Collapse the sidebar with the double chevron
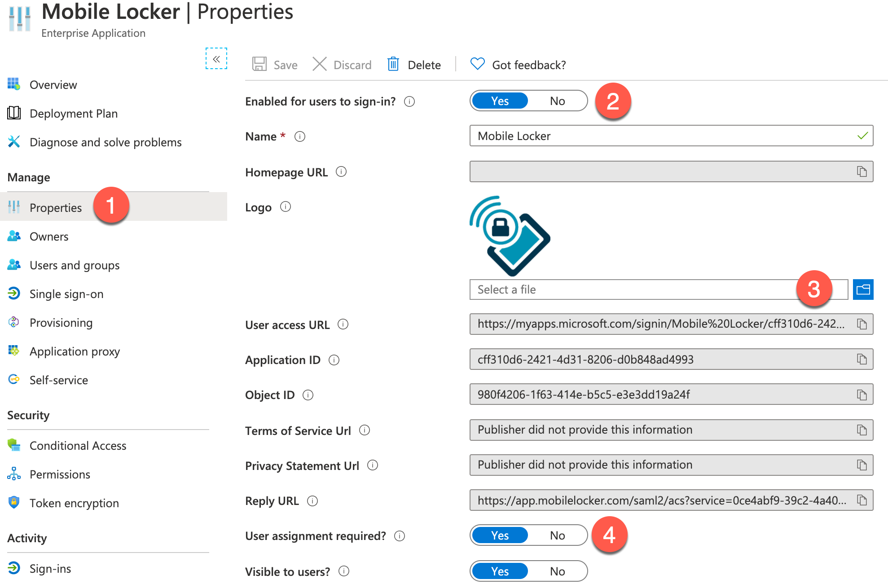This screenshot has height=588, width=888. 216,59
